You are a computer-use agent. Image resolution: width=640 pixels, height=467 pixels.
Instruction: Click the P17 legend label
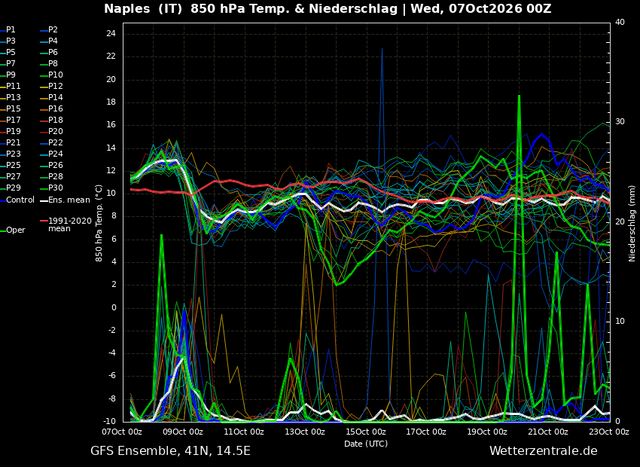[x=13, y=120]
